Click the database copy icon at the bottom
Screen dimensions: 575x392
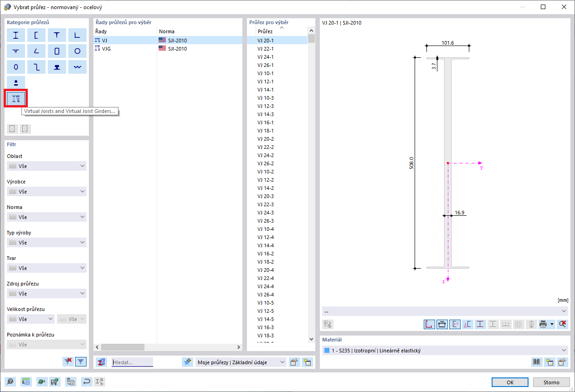click(x=70, y=382)
